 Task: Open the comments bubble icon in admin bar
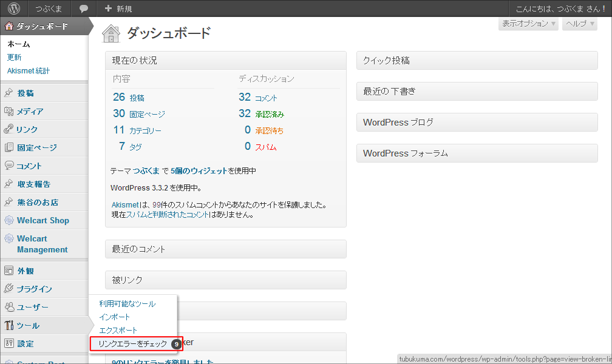(84, 8)
